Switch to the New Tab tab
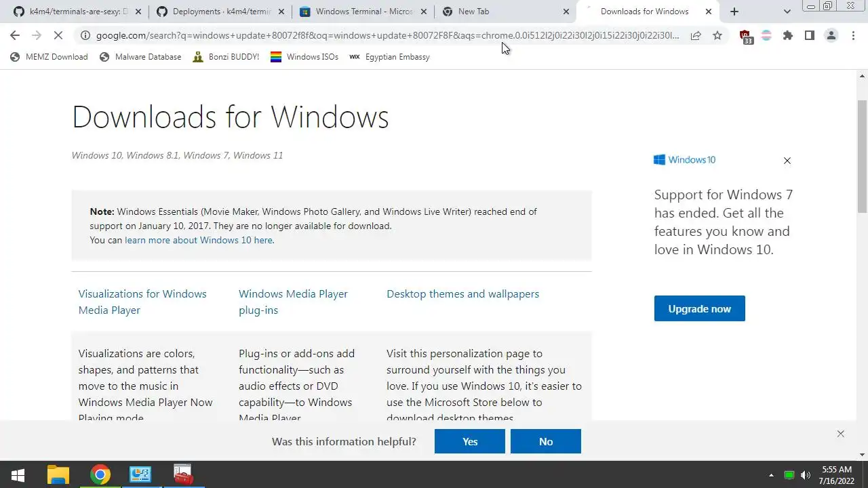The height and width of the screenshot is (488, 868). [505, 12]
